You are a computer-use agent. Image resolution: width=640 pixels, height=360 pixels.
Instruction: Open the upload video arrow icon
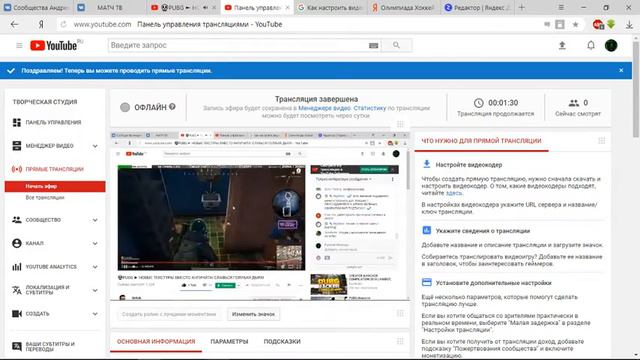(562, 45)
